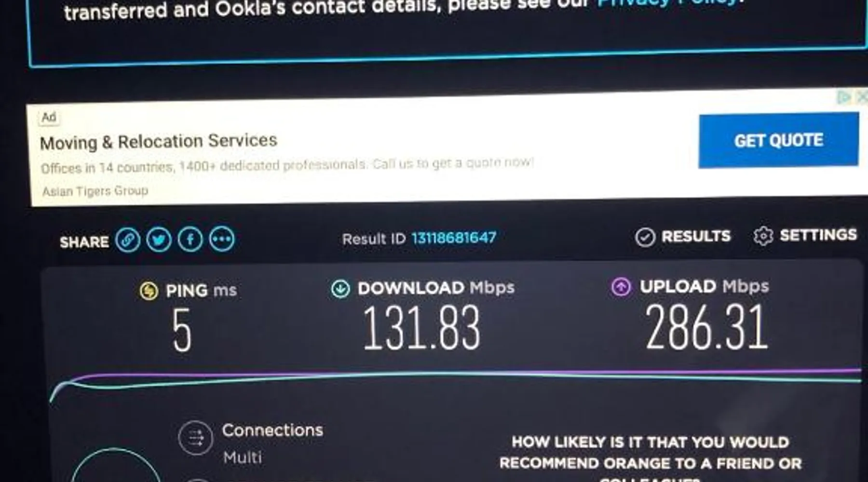Open the SETTINGS menu item
This screenshot has height=482, width=868.
point(818,235)
